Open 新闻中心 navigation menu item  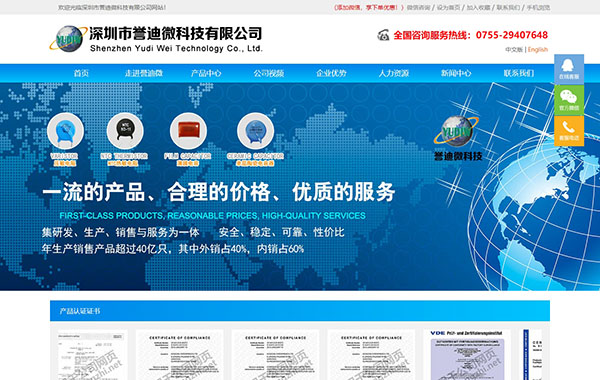[x=456, y=73]
